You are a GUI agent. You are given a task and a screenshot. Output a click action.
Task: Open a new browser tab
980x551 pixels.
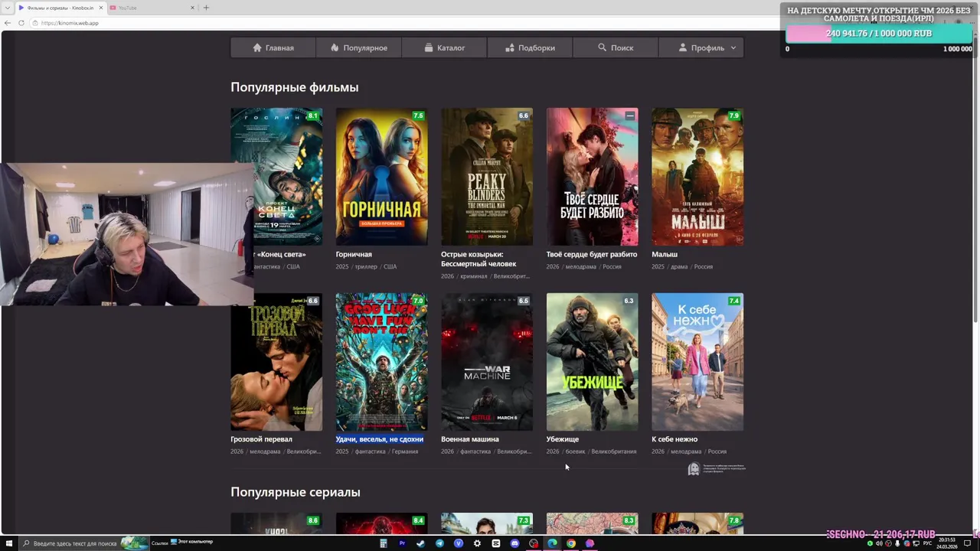tap(206, 8)
